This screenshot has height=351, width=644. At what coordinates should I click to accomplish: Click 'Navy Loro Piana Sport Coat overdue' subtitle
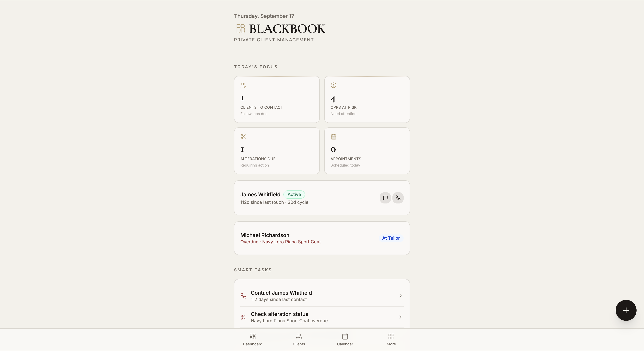point(289,321)
